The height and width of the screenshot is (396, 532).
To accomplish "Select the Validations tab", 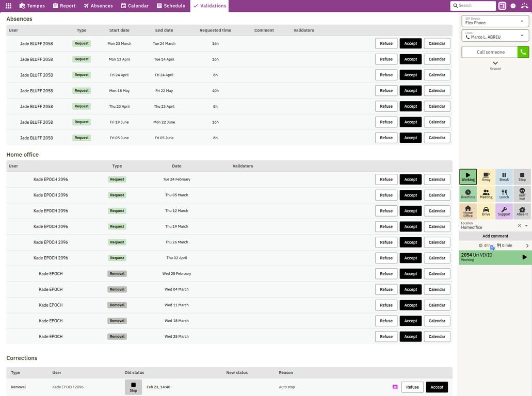I will coord(209,6).
